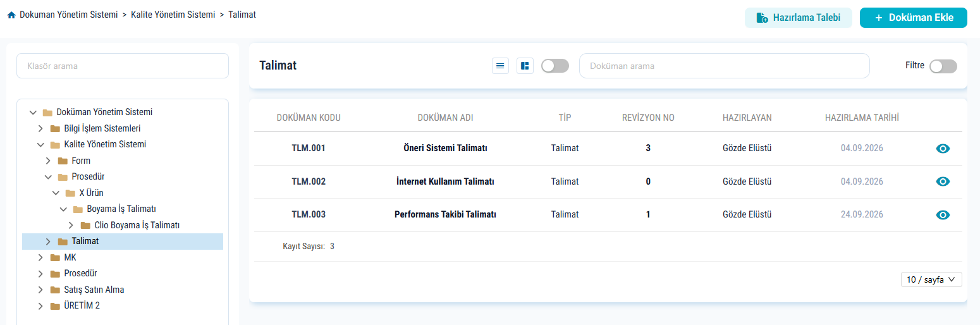Sort by DOKÜMAN ADI column header
This screenshot has height=325, width=980.
445,118
